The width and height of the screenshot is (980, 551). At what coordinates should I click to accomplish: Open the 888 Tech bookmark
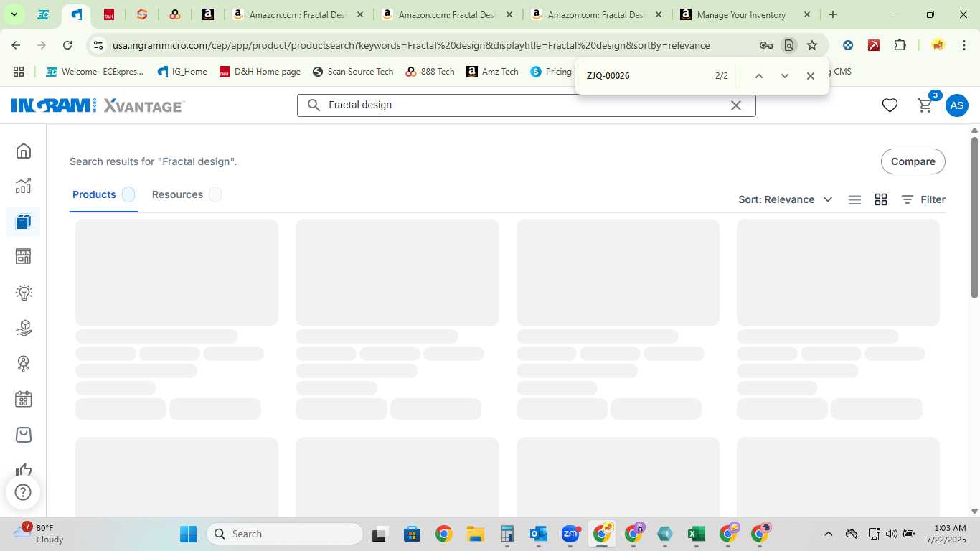tap(430, 72)
